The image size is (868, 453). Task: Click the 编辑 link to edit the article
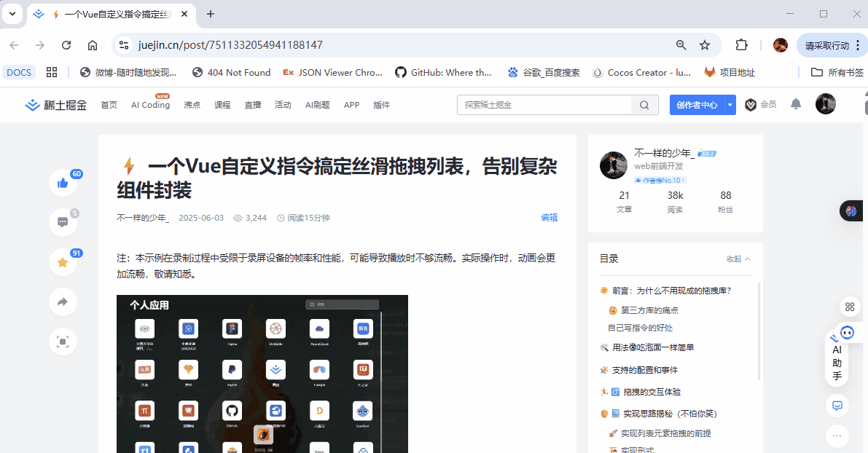coord(550,217)
